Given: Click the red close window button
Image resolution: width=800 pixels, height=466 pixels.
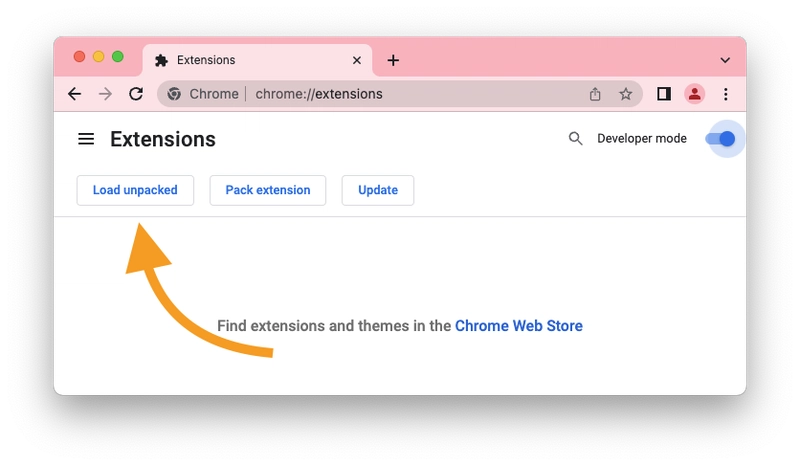Looking at the screenshot, I should tap(79, 57).
